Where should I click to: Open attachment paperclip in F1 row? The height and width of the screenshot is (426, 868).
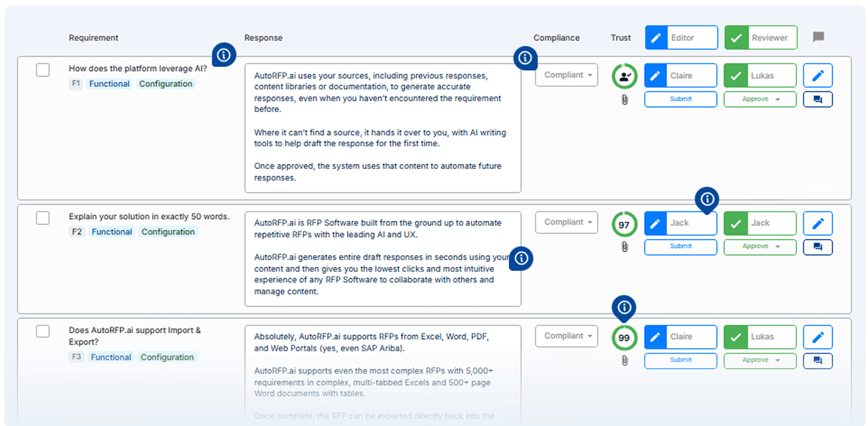pos(625,100)
